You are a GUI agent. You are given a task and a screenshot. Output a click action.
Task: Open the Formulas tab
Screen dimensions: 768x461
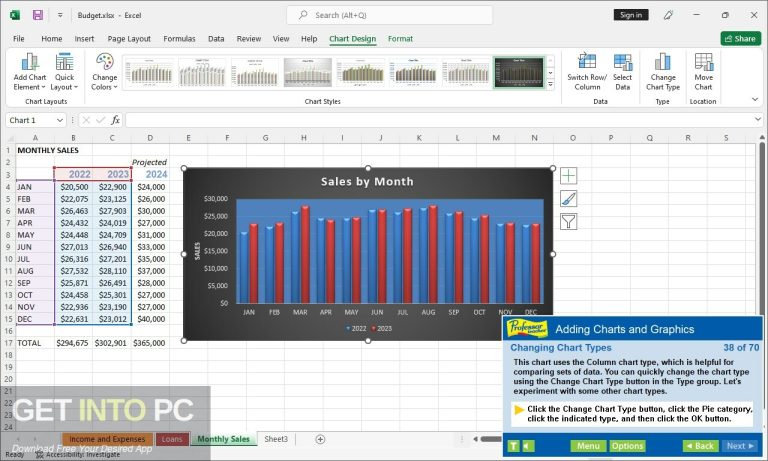(179, 39)
